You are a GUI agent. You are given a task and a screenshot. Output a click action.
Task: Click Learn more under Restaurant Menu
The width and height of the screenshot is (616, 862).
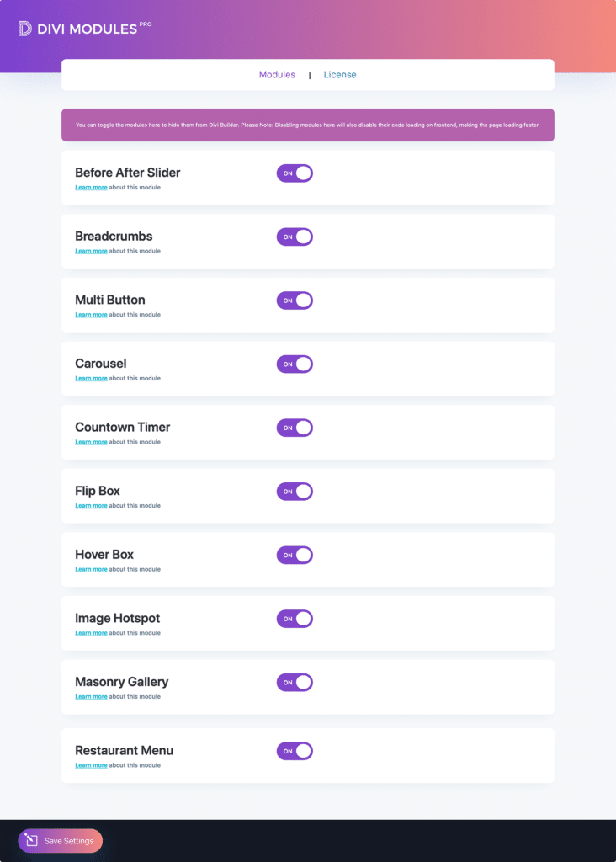[x=91, y=765]
